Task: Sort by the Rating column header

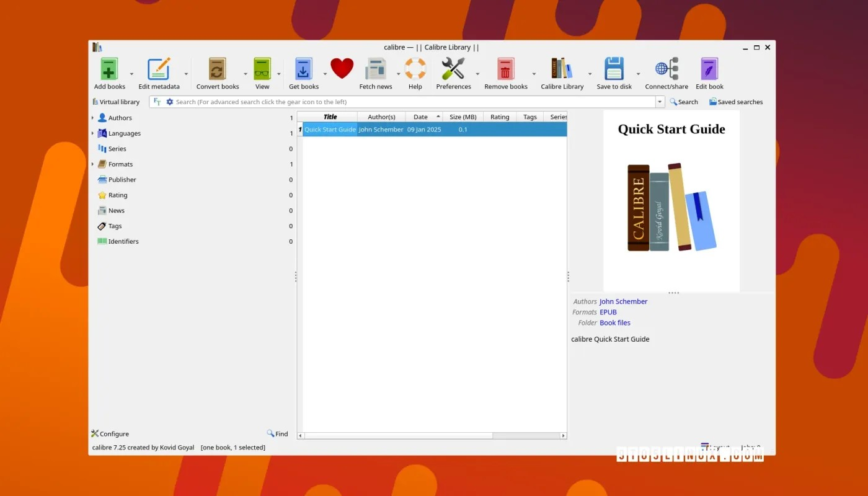Action: pyautogui.click(x=500, y=117)
